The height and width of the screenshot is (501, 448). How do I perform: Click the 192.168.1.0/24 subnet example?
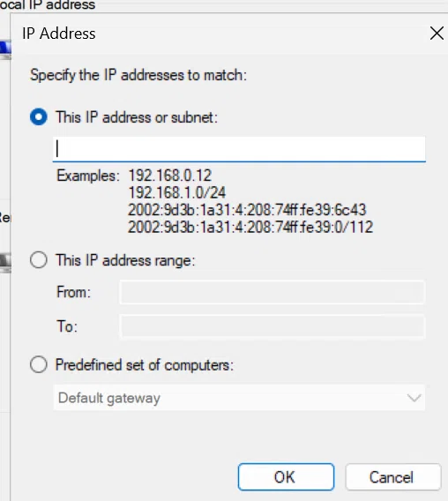tap(177, 192)
